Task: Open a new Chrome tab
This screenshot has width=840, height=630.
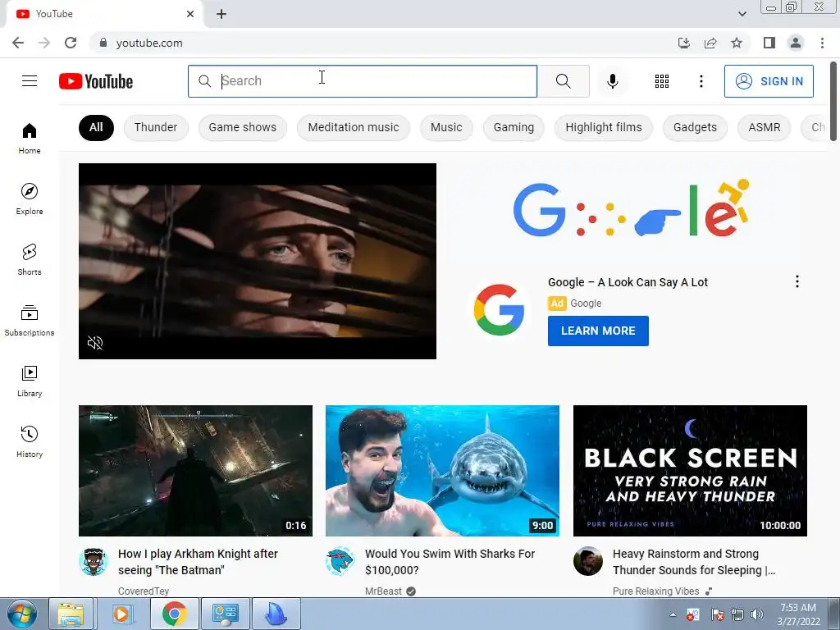Action: [x=221, y=14]
